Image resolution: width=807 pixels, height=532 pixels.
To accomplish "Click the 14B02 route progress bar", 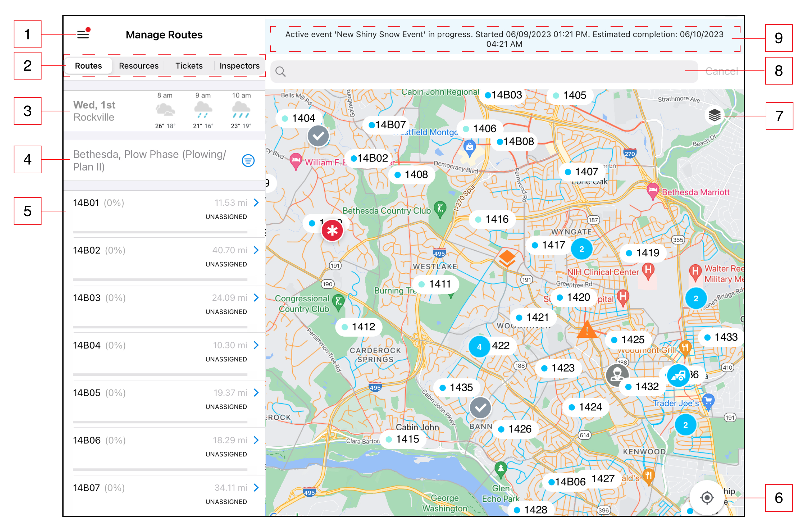I will pos(160,280).
